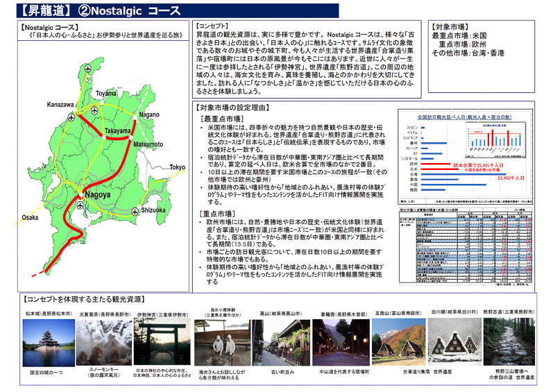Viewport: 555px width, 392px height.
Task: Click the 伊勢神宮(三重県伊勢市) caption
Action: 163,314
